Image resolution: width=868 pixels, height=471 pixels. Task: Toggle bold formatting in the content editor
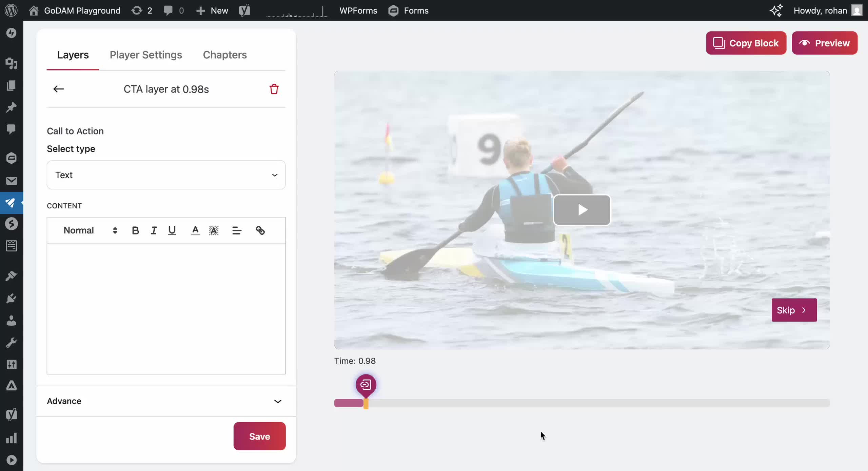[135, 230]
